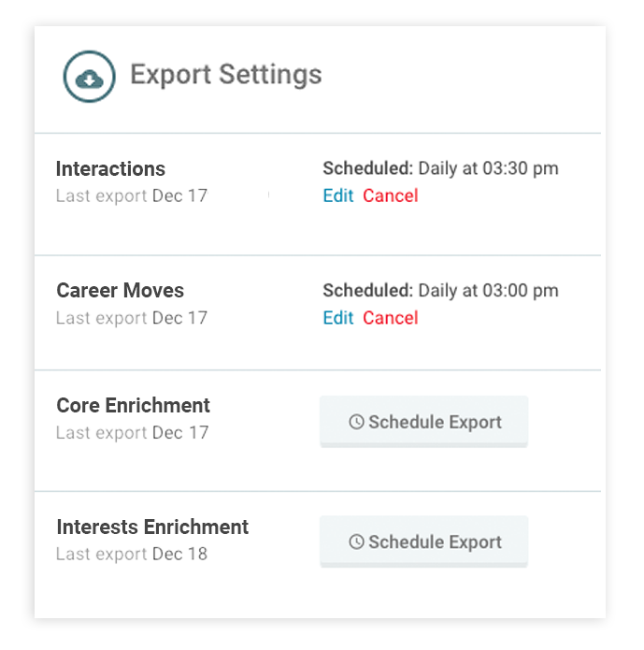This screenshot has width=644, height=650.
Task: Select the Export Settings heading
Action: (225, 75)
